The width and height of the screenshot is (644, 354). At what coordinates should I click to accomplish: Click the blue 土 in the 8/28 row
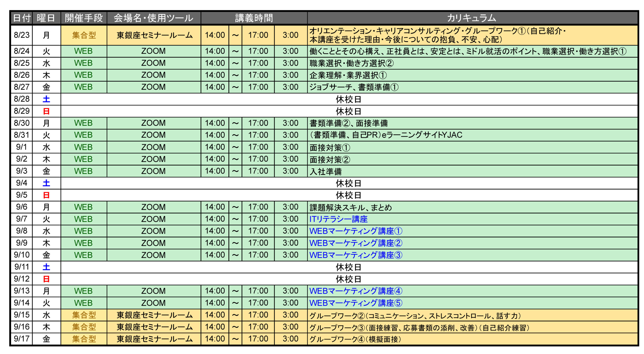click(46, 99)
